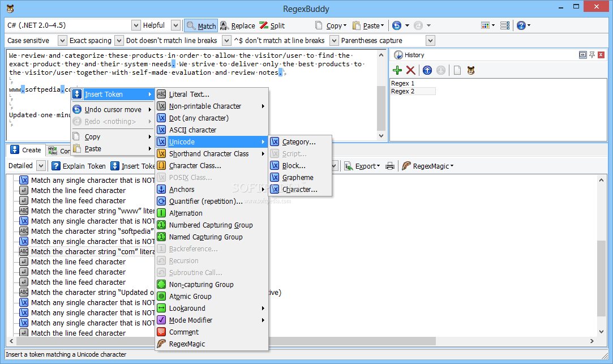Select Numbered Capturing Group menu item

[212, 225]
